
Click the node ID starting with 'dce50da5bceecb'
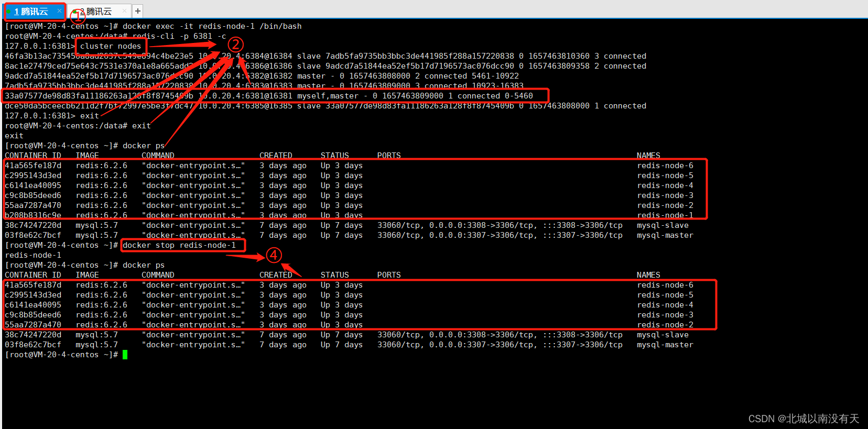click(x=99, y=106)
